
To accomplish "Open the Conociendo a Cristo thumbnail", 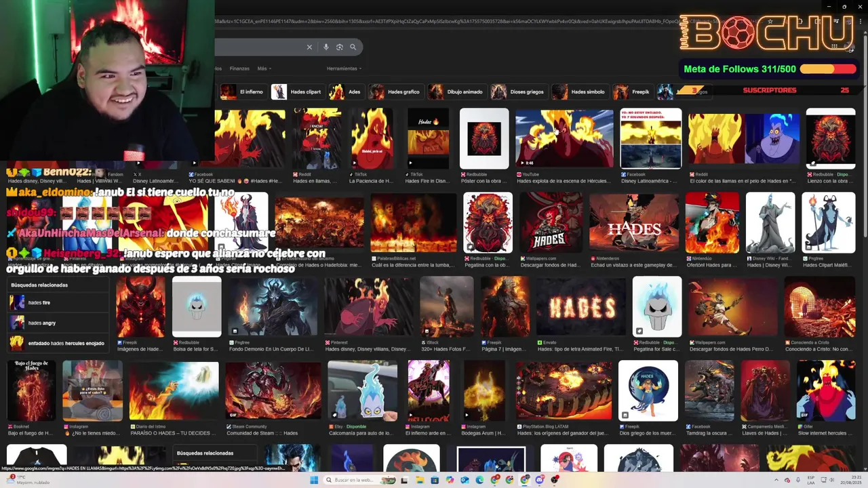I will [820, 307].
